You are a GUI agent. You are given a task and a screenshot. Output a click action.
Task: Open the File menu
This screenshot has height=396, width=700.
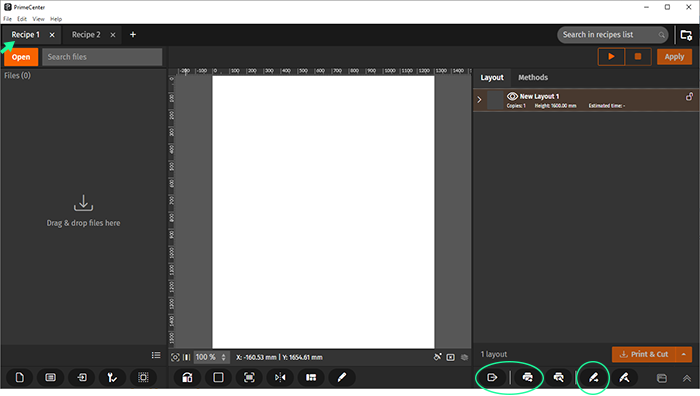pyautogui.click(x=8, y=19)
